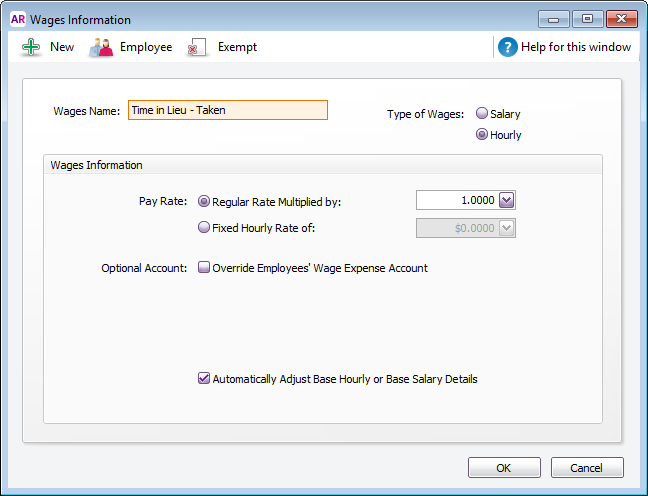Click the Wages Name text field
This screenshot has width=648, height=496.
(228, 110)
